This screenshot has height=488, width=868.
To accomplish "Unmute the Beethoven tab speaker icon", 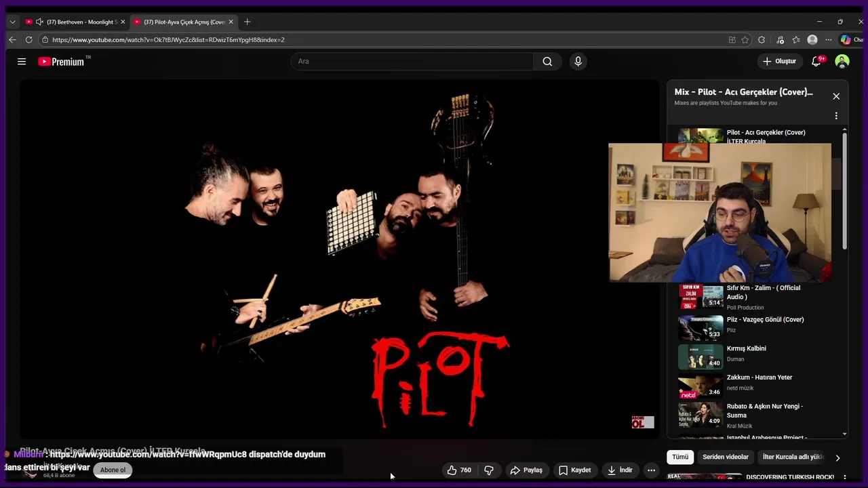I will pos(39,22).
